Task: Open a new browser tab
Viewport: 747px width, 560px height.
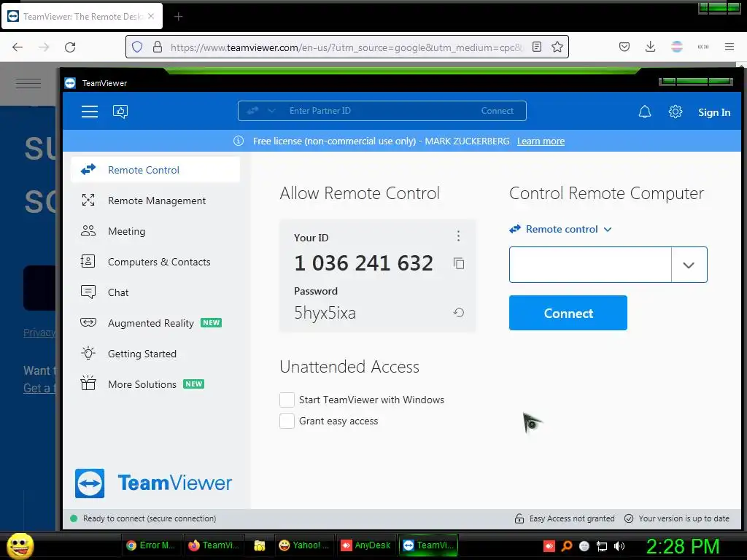Action: click(178, 17)
